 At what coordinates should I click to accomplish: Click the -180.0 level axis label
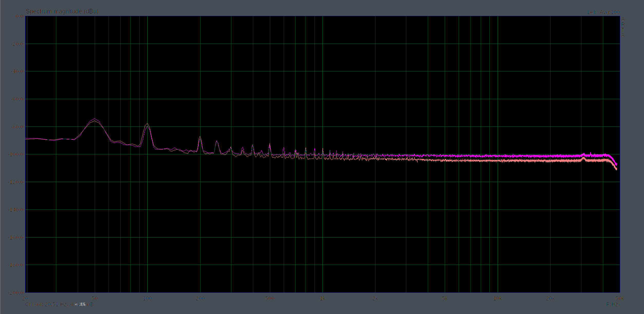pyautogui.click(x=16, y=265)
